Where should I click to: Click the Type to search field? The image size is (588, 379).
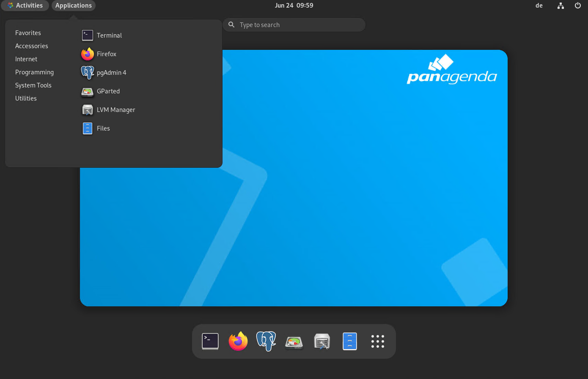(296, 25)
